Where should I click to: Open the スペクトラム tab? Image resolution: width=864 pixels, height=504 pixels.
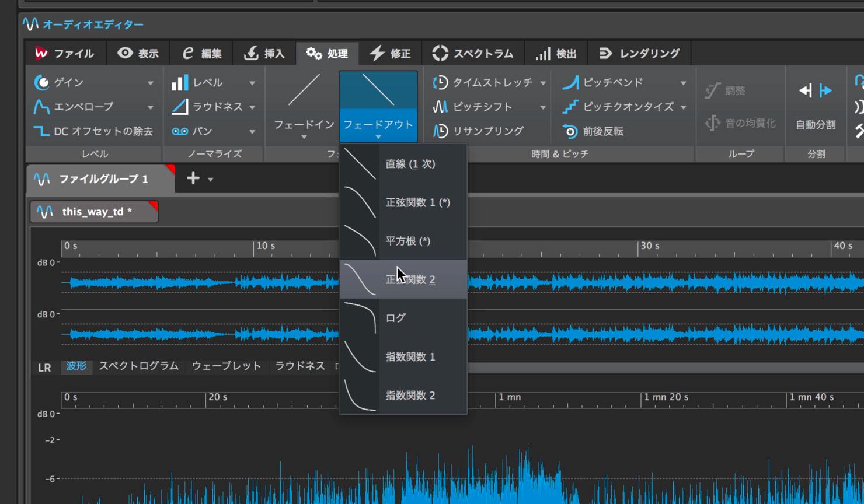click(473, 53)
